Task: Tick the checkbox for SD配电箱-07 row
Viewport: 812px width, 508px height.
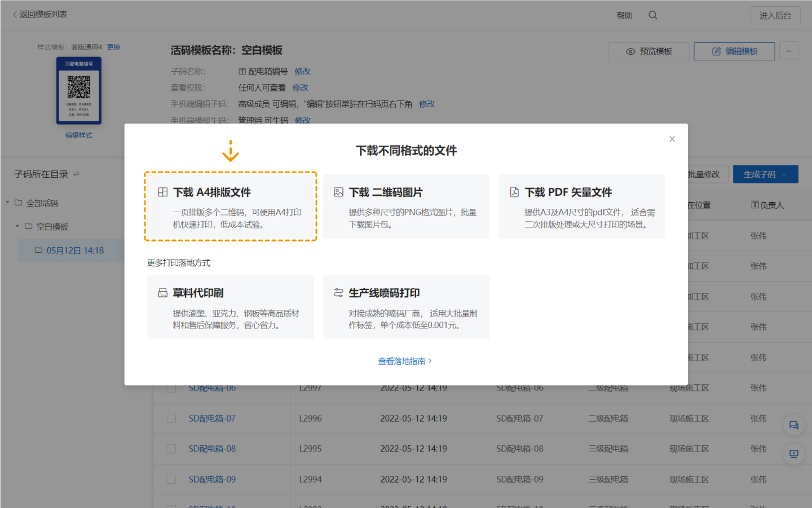Action: pos(171,419)
